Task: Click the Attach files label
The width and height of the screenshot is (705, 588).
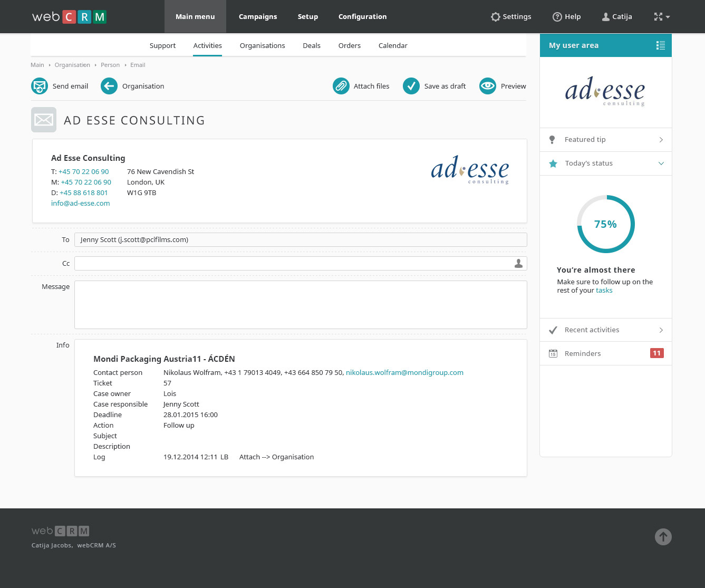Action: coord(371,86)
